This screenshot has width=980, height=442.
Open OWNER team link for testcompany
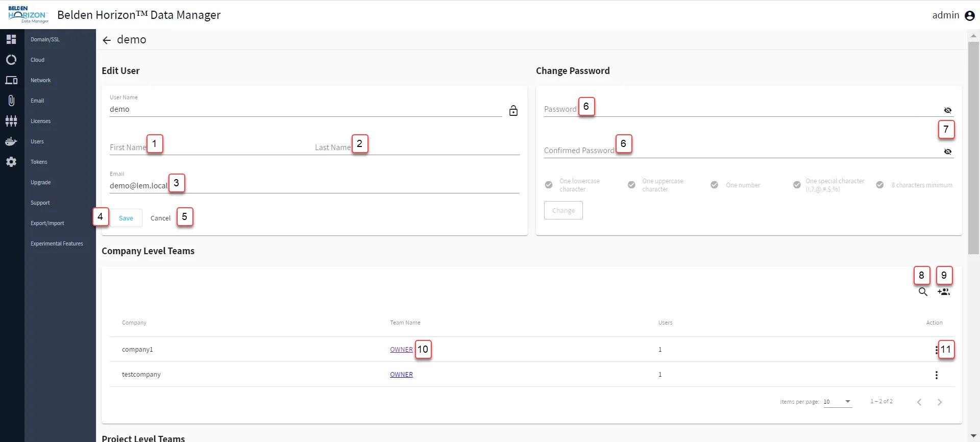coord(401,375)
